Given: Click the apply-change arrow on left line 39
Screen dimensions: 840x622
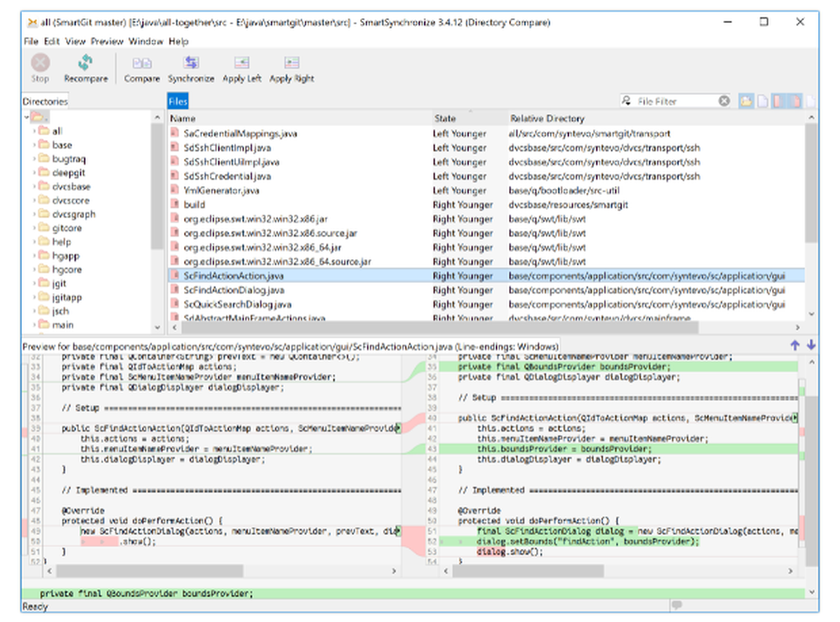Looking at the screenshot, I should [398, 428].
